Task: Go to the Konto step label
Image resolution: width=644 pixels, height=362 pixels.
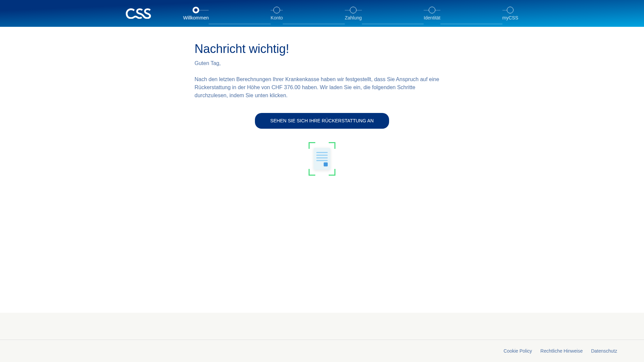Action: click(277, 18)
